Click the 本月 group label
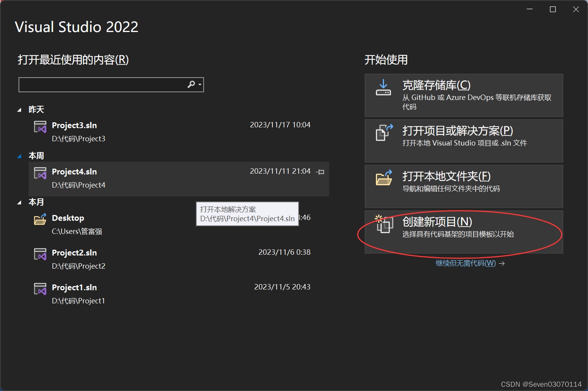This screenshot has width=588, height=391. pos(36,202)
